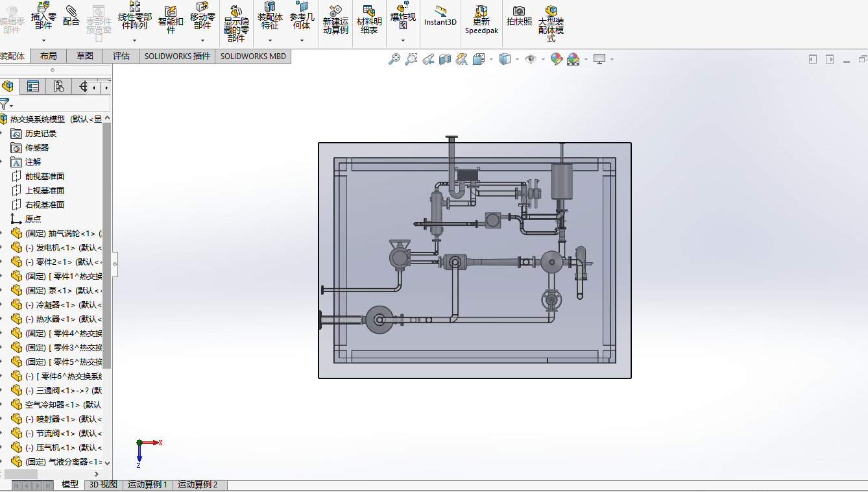This screenshot has width=868, height=492.
Task: Select 前视基准面 in the feature tree
Action: tap(44, 176)
